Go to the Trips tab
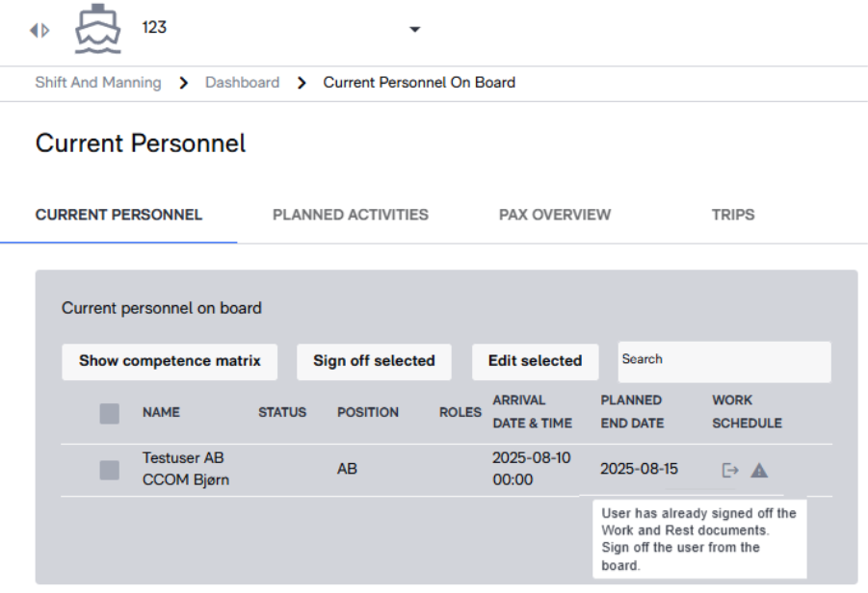 (733, 215)
